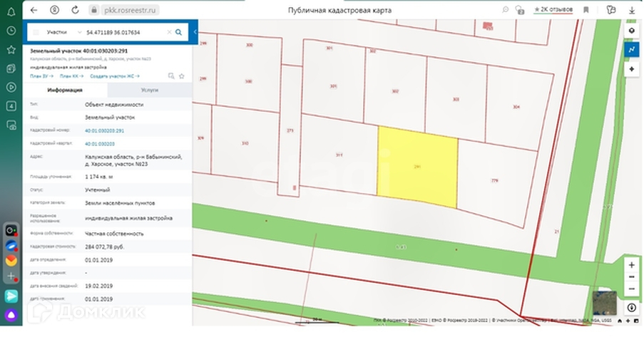Click parcel 310 on map
Screen dimensions: 644x342
[245, 143]
